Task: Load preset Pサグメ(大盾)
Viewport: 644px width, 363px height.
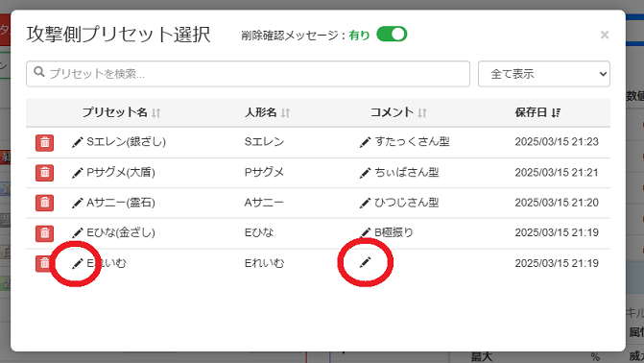Action: pos(121,172)
